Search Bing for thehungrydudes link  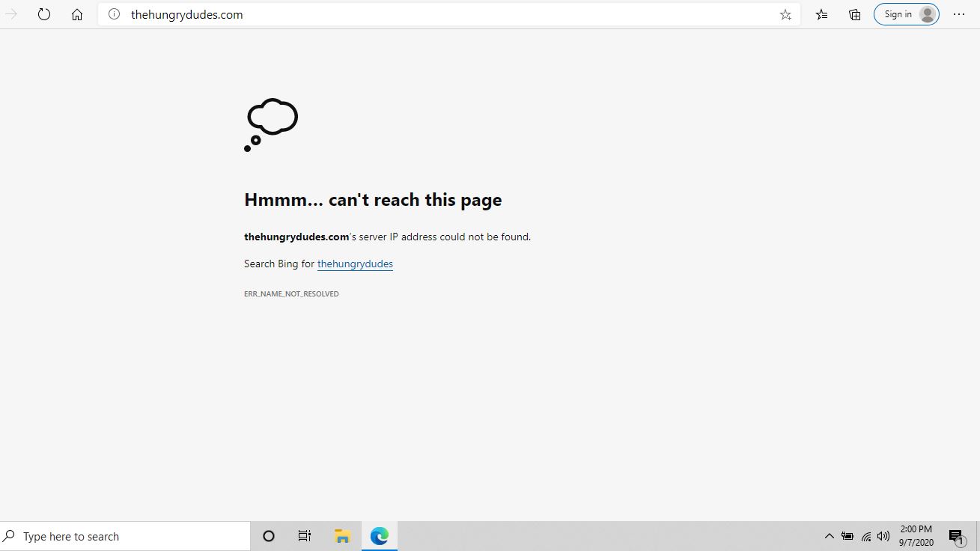tap(355, 264)
